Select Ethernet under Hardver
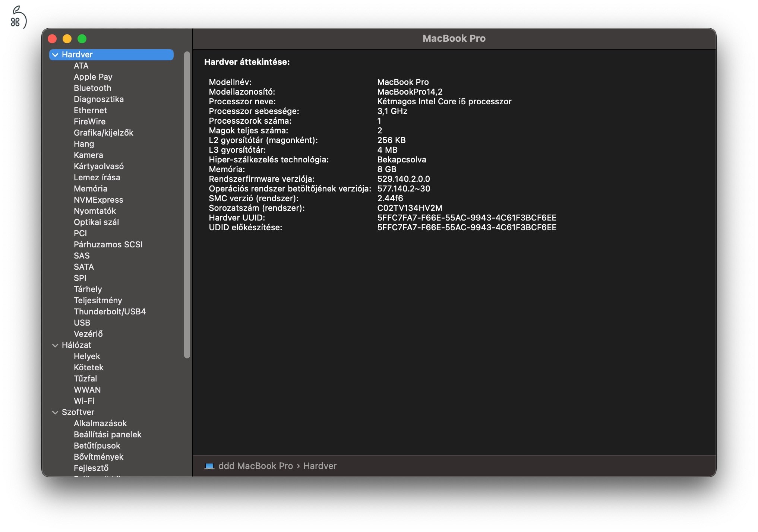The image size is (758, 532). pos(90,110)
